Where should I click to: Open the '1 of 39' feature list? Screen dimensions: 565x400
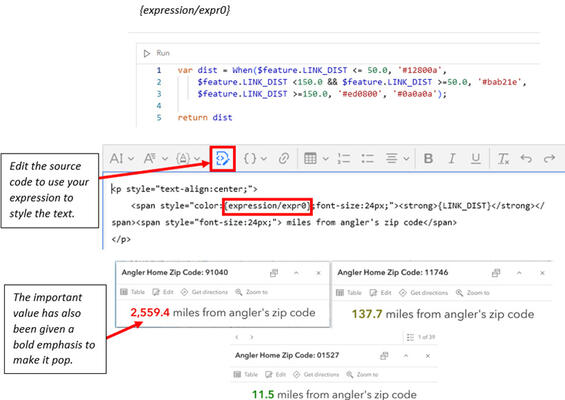coord(421,337)
